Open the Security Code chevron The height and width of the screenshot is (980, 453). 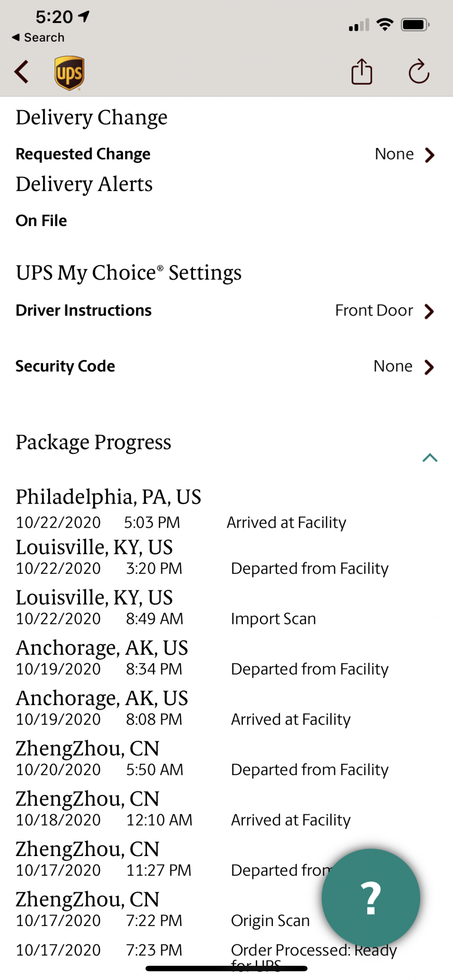429,367
